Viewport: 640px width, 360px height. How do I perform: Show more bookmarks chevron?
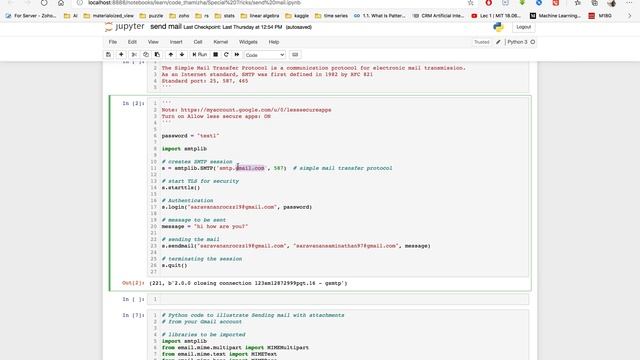coord(629,16)
